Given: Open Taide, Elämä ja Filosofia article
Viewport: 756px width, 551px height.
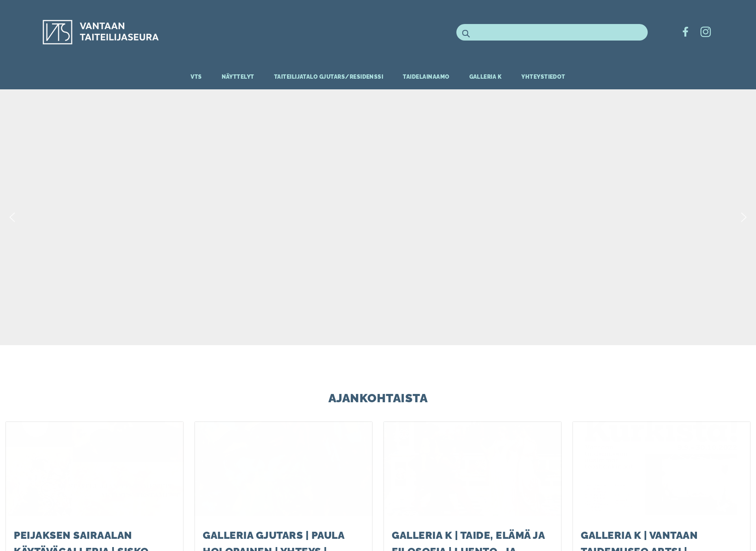Looking at the screenshot, I should [x=468, y=540].
